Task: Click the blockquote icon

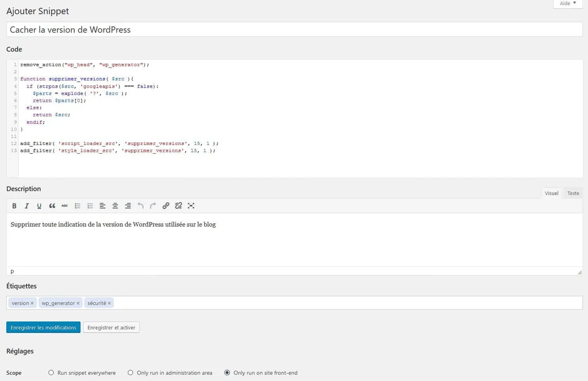Action: [x=52, y=206]
